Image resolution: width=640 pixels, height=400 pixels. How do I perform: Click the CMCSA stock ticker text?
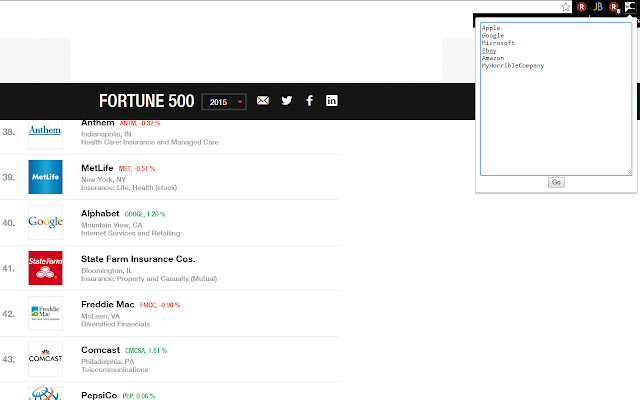146,351
